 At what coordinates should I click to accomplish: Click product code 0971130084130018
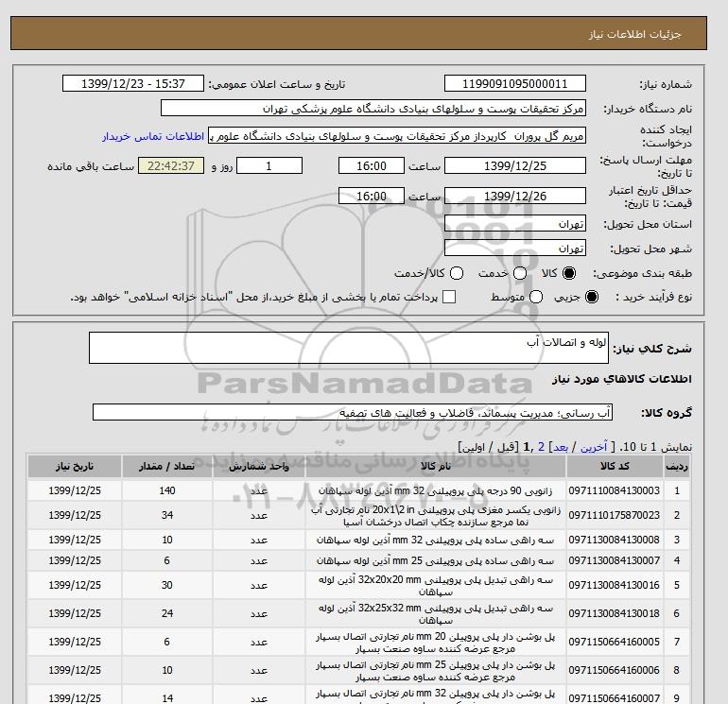tap(615, 613)
